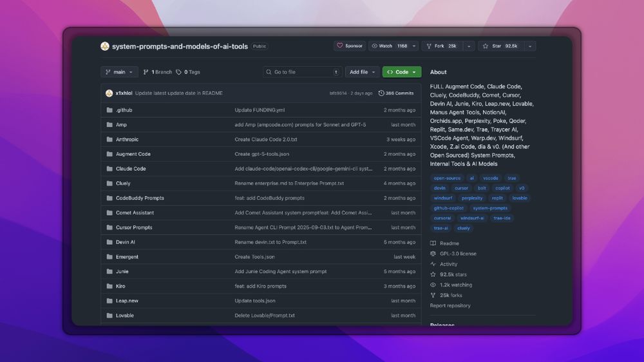This screenshot has width=644, height=362.
Task: Open the GPL-3.0 license link
Action: [453, 254]
